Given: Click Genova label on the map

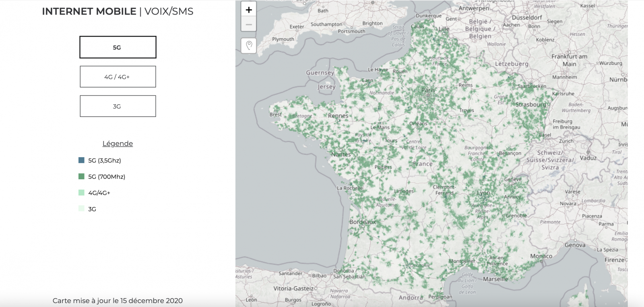Looking at the screenshot, I should (575, 245).
